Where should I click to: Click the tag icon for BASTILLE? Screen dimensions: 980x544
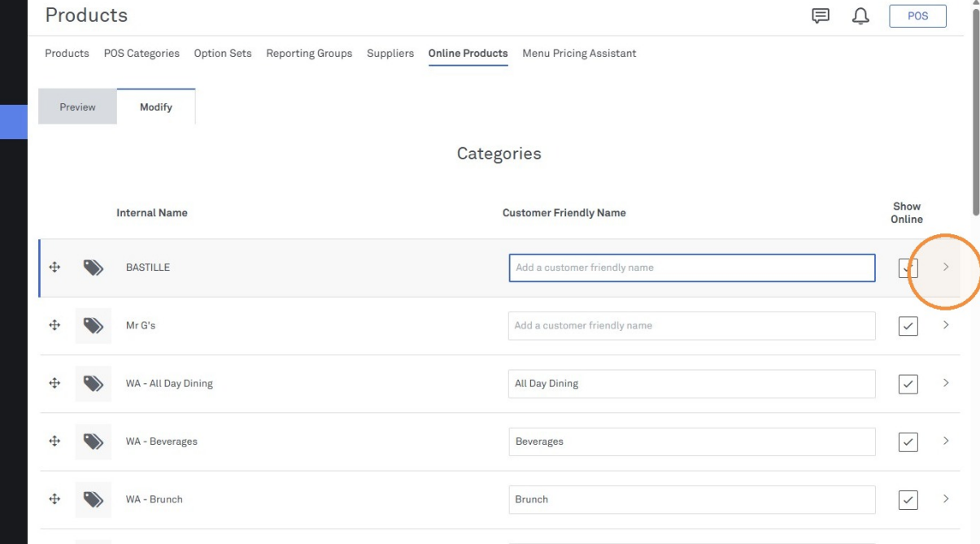click(x=94, y=268)
